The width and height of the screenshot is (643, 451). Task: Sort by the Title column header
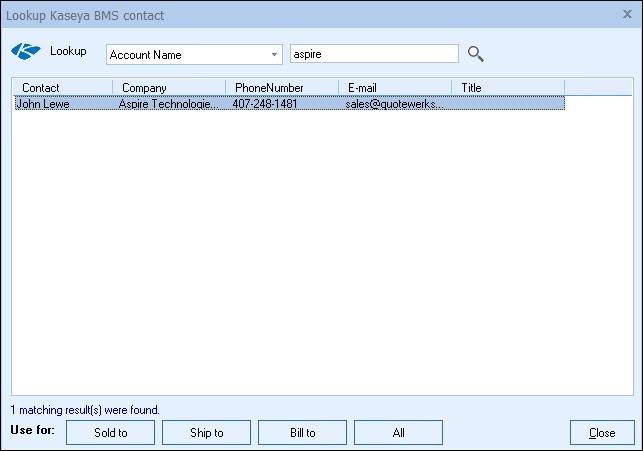coord(508,88)
